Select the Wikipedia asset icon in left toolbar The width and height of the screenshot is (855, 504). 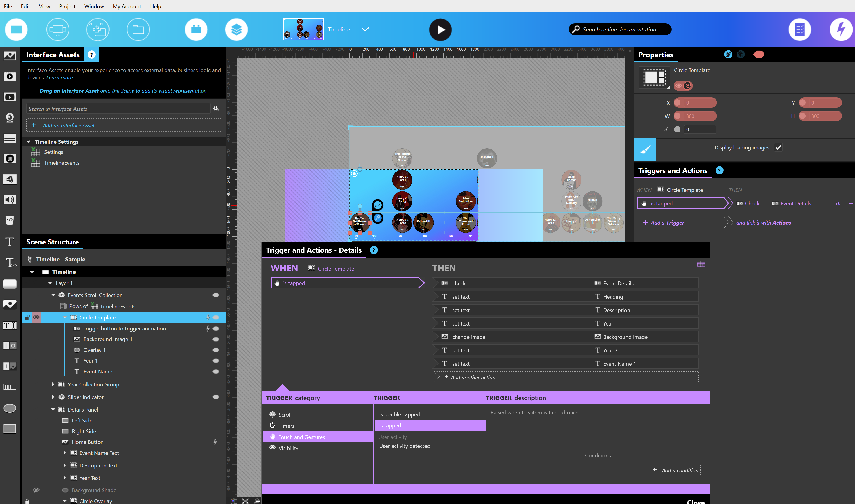pos(10,159)
